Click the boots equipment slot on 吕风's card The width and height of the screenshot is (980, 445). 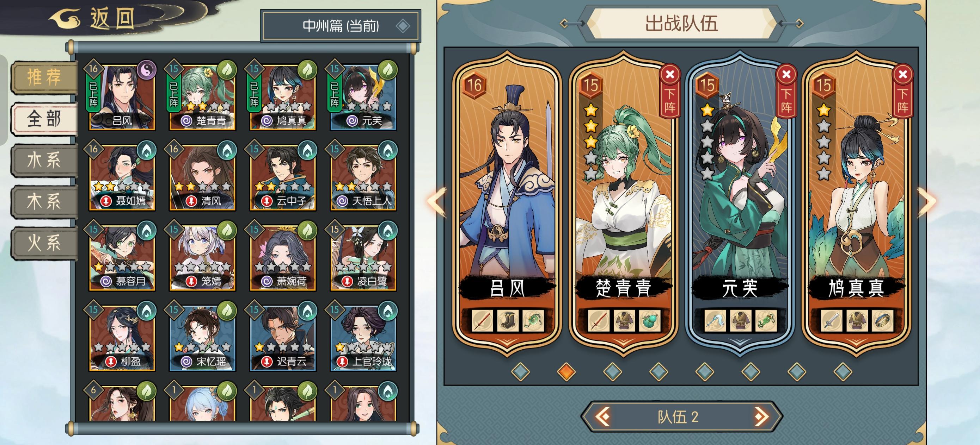pos(507,321)
